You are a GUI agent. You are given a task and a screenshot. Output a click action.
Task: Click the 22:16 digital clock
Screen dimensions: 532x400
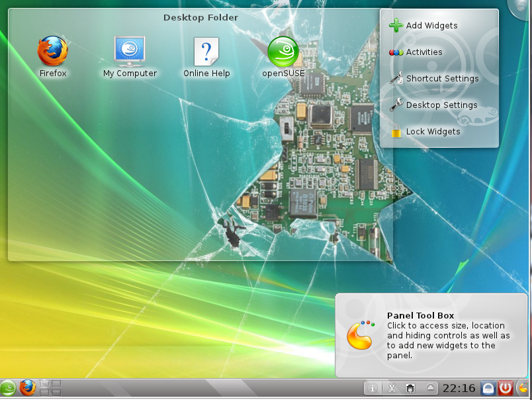(459, 388)
